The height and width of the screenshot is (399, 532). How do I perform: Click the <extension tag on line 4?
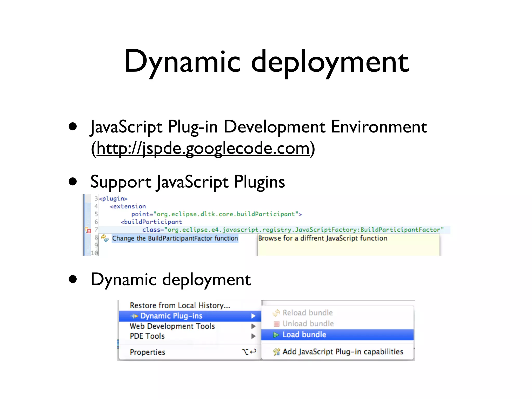pyautogui.click(x=128, y=207)
